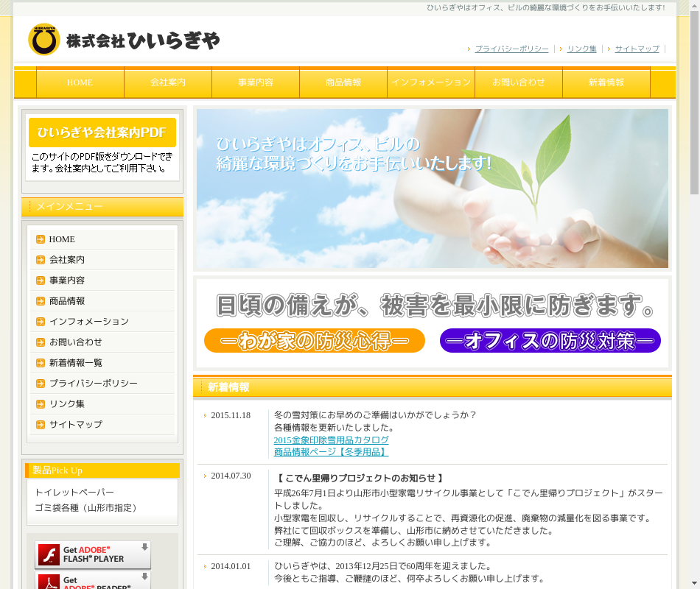Follow the 2015金象印除雪用品カタログ link
Screen dimensions: 700x589
coord(331,440)
